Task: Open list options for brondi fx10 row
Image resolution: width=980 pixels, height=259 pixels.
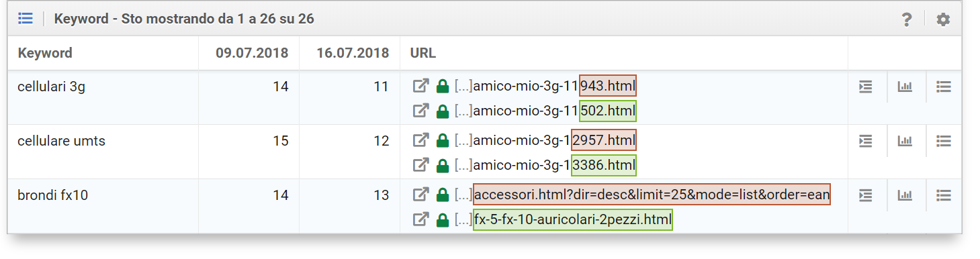Action: (x=944, y=195)
